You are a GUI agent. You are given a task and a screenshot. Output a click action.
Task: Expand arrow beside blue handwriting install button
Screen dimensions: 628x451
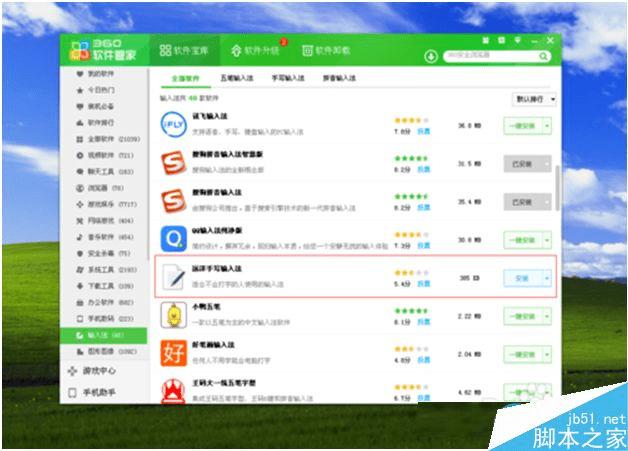pos(547,278)
